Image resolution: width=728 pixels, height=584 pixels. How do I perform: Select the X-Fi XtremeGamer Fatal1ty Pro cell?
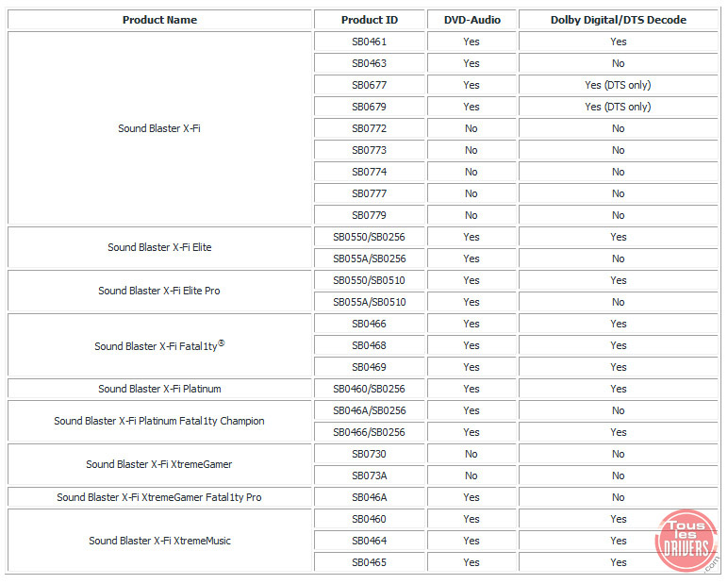(x=159, y=497)
